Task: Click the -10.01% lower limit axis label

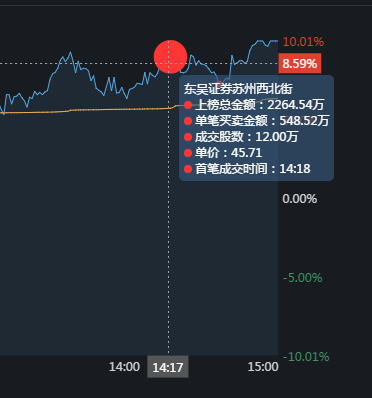Action: click(306, 357)
